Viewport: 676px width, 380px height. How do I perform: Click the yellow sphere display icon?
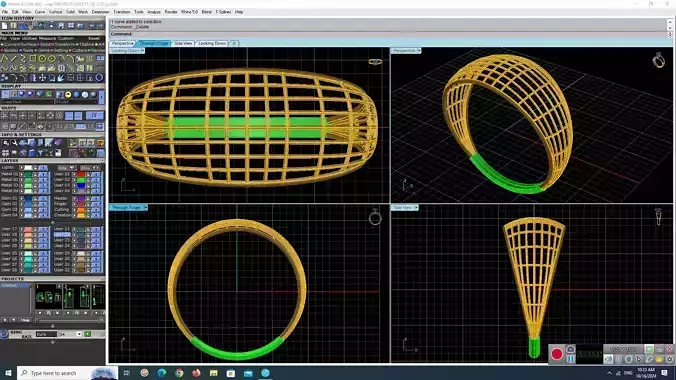coord(68,94)
